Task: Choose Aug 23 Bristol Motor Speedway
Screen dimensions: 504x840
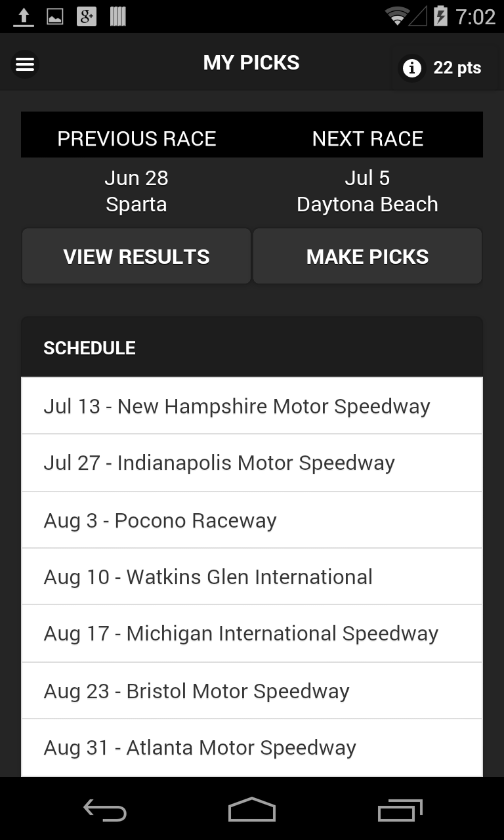Action: 252,691
